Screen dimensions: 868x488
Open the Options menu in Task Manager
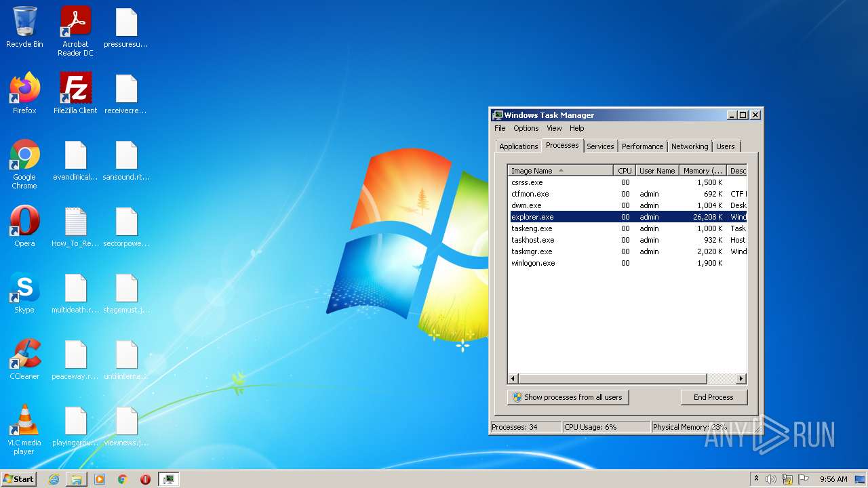click(526, 128)
